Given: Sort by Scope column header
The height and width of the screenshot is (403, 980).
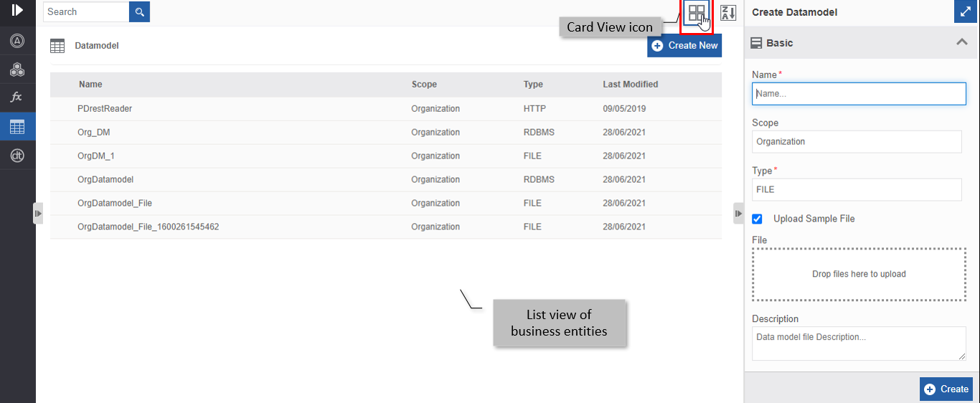Looking at the screenshot, I should coord(424,84).
